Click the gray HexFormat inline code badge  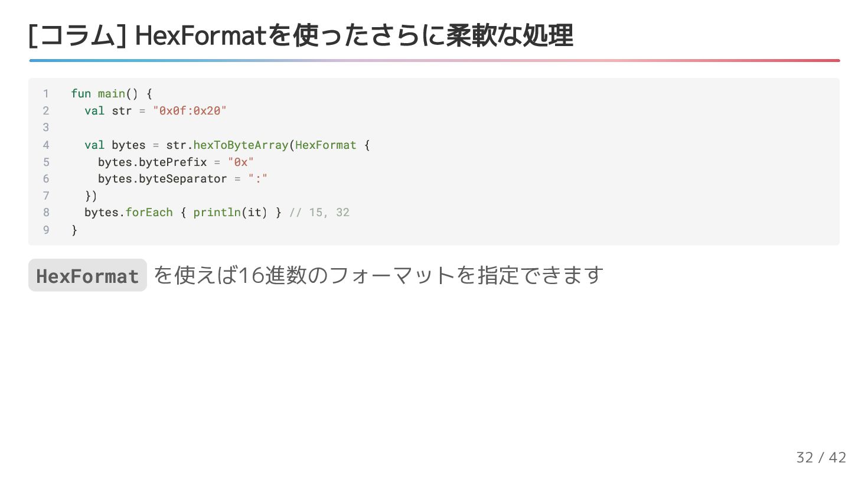pos(87,276)
